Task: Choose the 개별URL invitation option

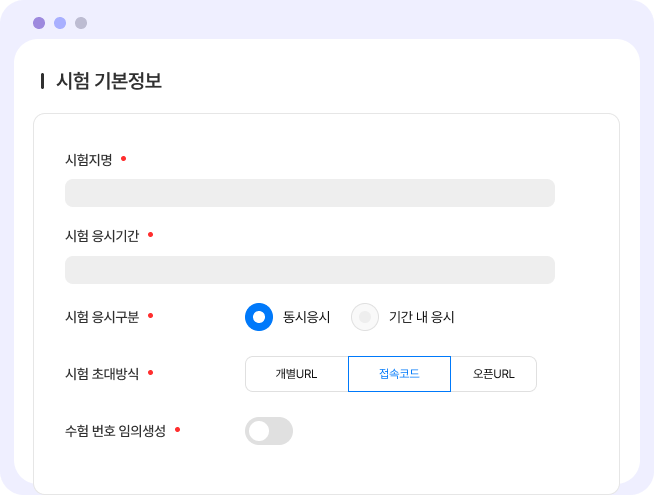Action: [297, 374]
